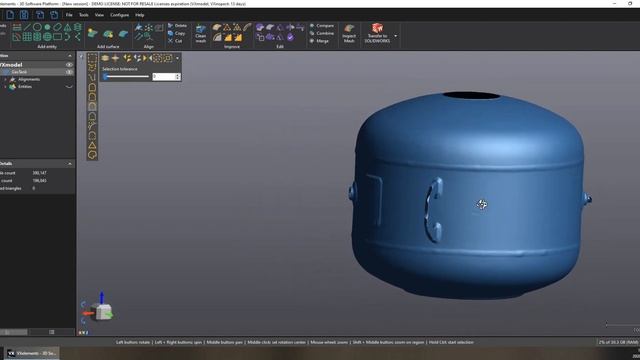Add a line entity
The height and width of the screenshot is (360, 640).
(x=27, y=27)
